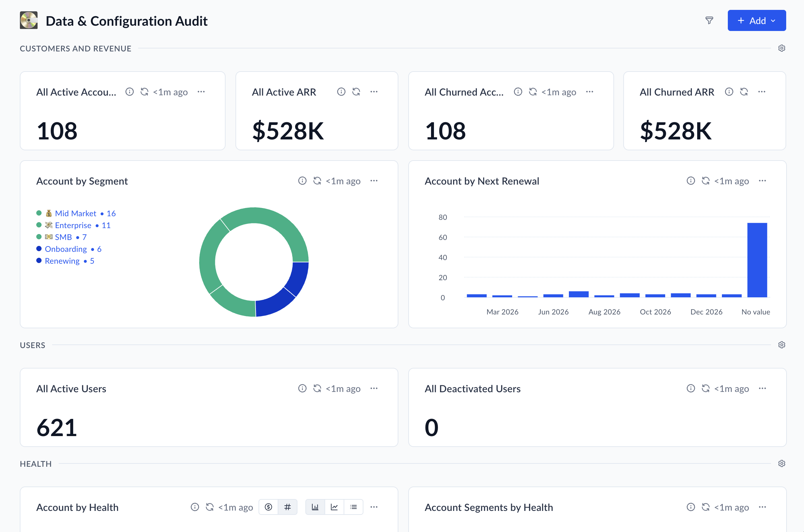Show info for All Churned ARR
The image size is (804, 532).
[729, 92]
